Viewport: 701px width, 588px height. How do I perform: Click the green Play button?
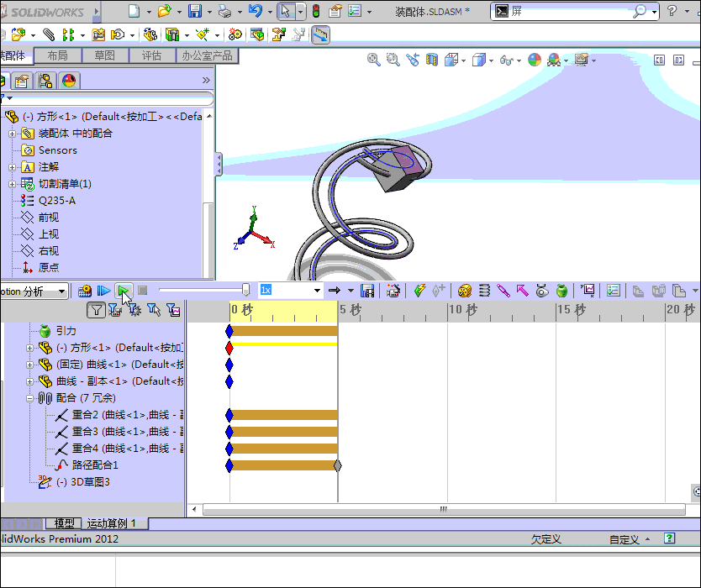point(124,291)
